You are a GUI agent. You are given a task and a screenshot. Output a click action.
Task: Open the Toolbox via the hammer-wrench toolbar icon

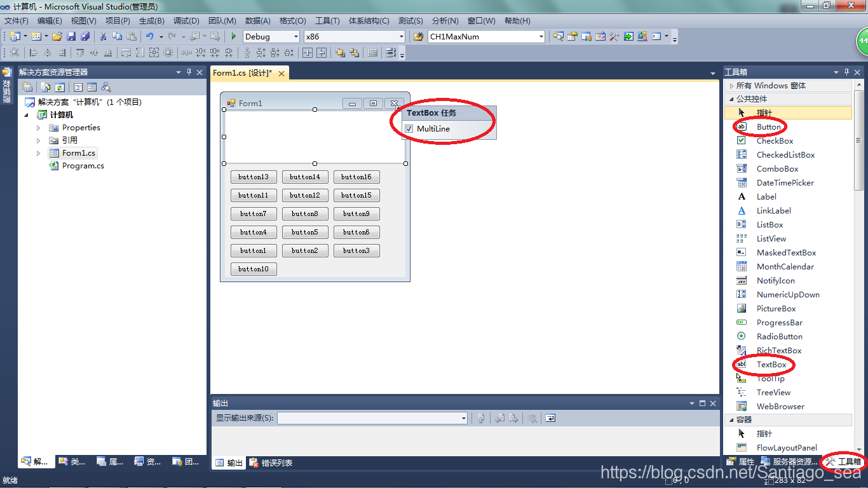pos(614,36)
